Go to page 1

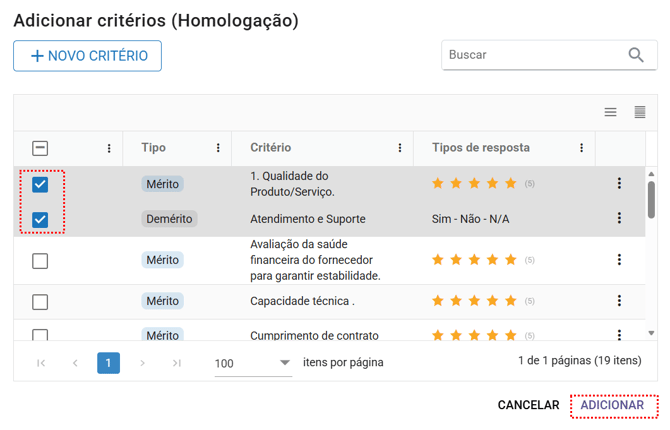(108, 363)
